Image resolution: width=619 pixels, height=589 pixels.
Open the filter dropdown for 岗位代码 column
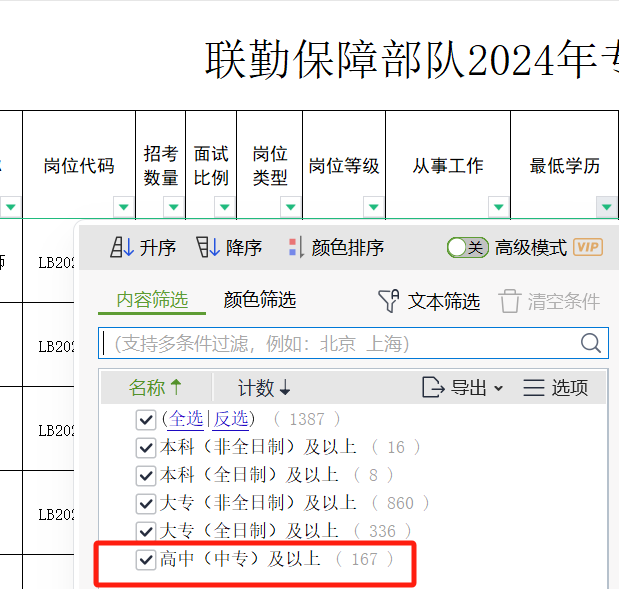point(123,207)
